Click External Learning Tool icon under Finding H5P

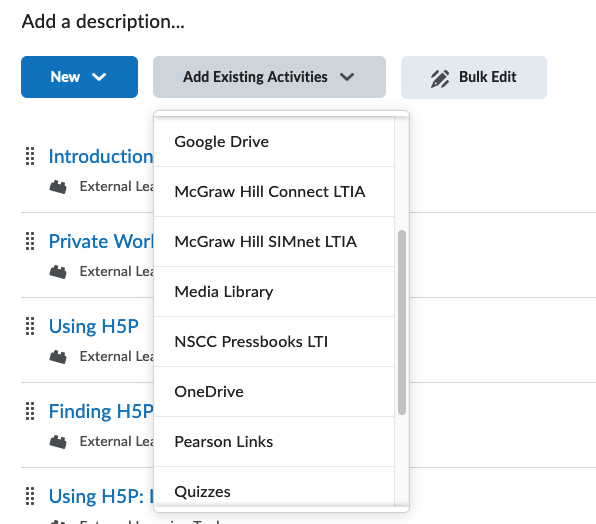point(58,442)
